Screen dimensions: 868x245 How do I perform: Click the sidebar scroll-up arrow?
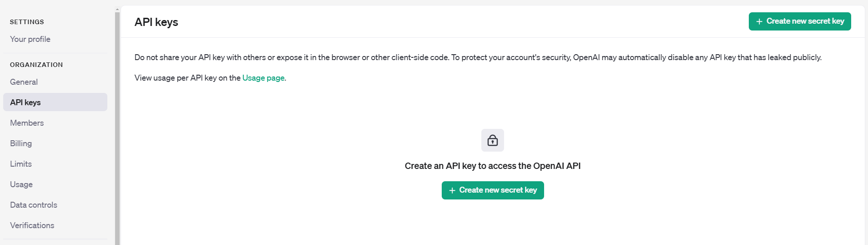(117, 9)
